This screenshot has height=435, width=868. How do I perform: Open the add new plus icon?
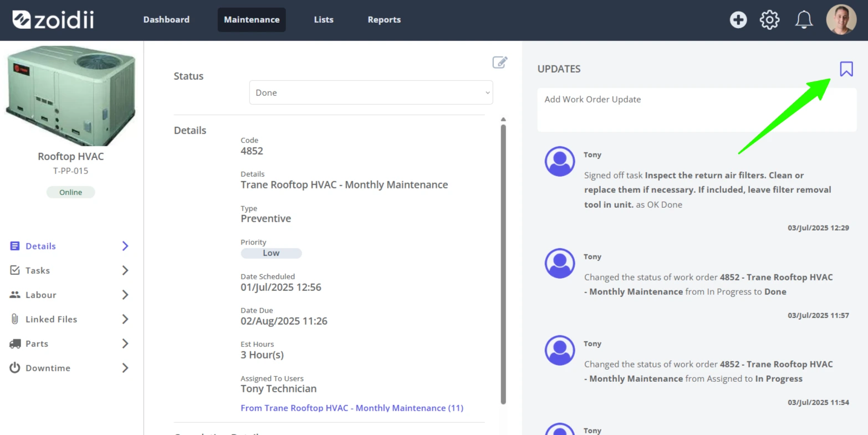pos(738,20)
